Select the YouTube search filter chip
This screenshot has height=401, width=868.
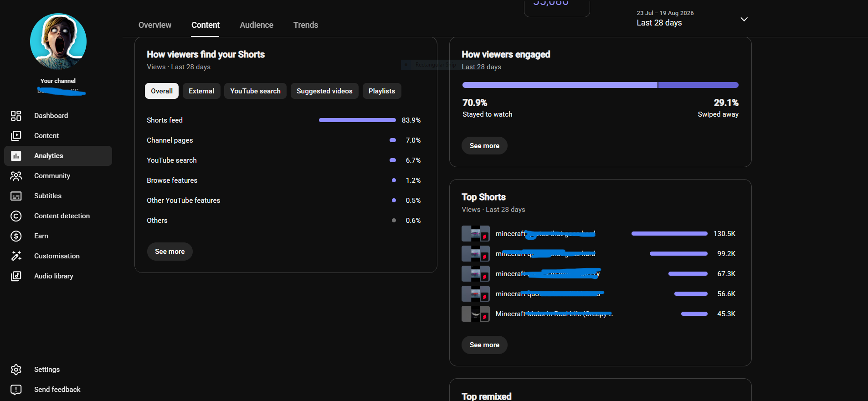click(255, 91)
